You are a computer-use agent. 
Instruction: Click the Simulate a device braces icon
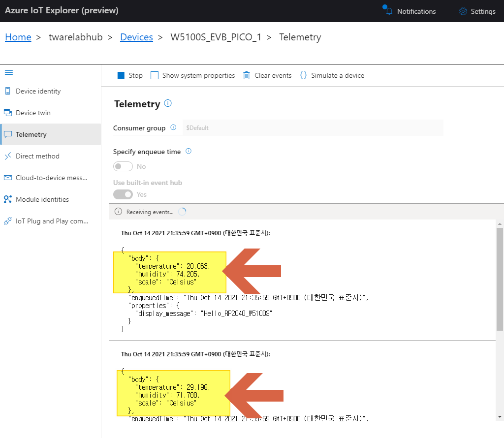[303, 75]
